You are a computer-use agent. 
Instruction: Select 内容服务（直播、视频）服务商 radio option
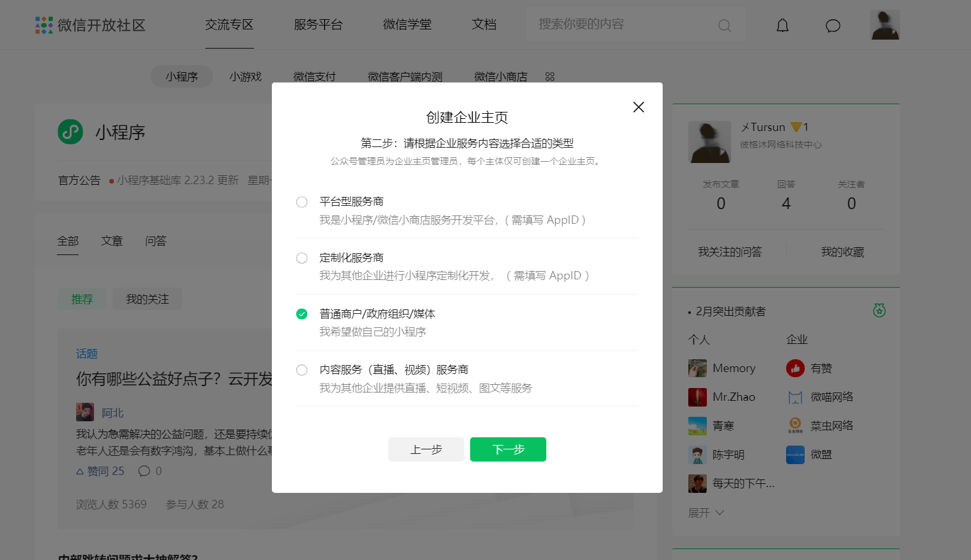pos(302,370)
